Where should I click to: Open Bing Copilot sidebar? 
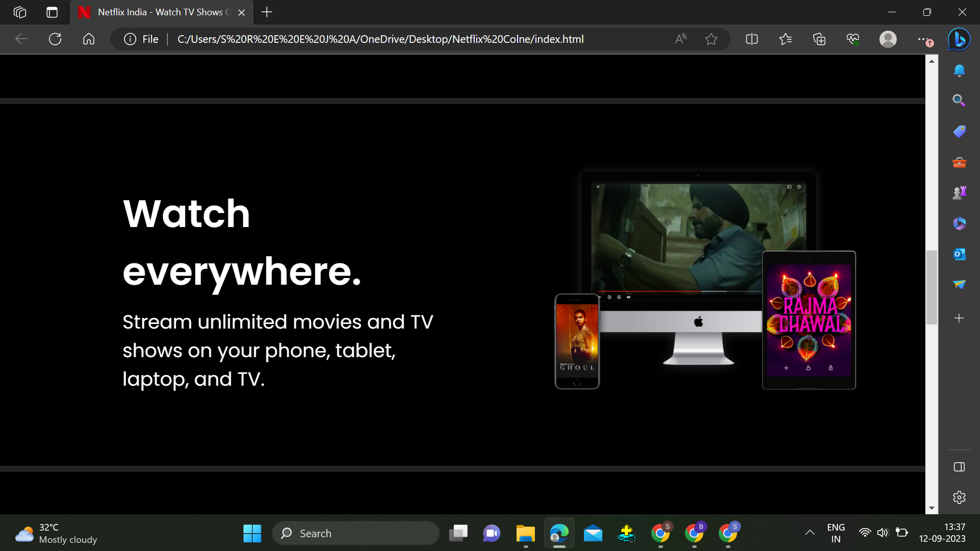pyautogui.click(x=959, y=39)
